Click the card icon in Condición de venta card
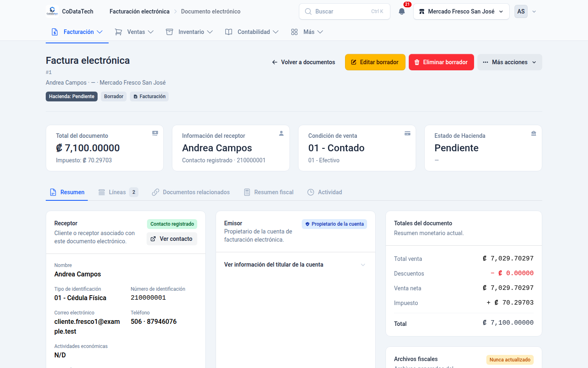Screen dimensions: 588x368 click(x=408, y=133)
